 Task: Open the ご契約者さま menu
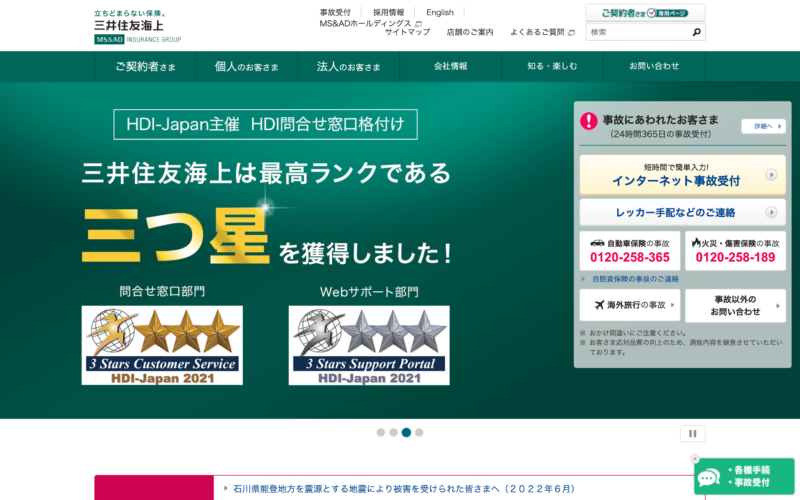(145, 66)
